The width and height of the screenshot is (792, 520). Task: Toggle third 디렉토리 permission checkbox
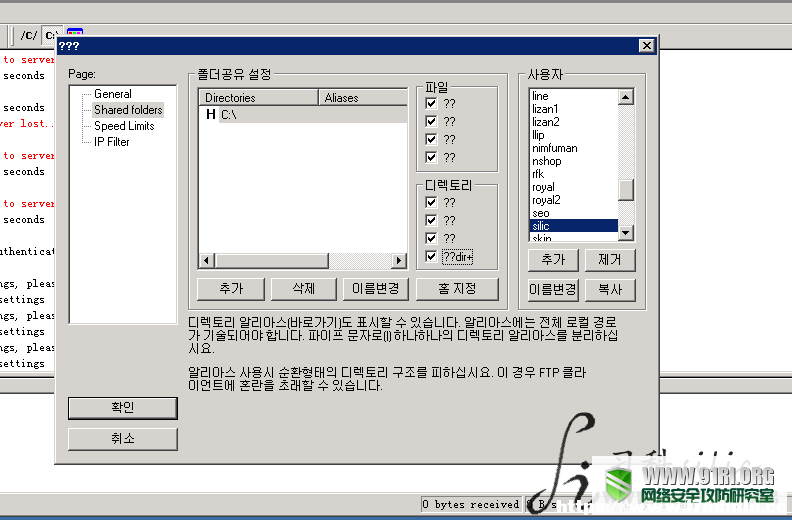[431, 238]
